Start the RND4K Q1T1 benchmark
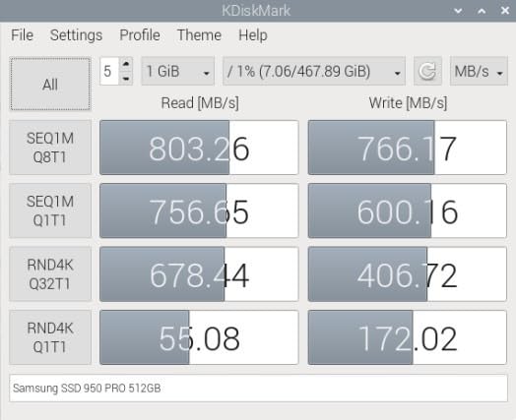Screen dimensions: 516x420 50,337
